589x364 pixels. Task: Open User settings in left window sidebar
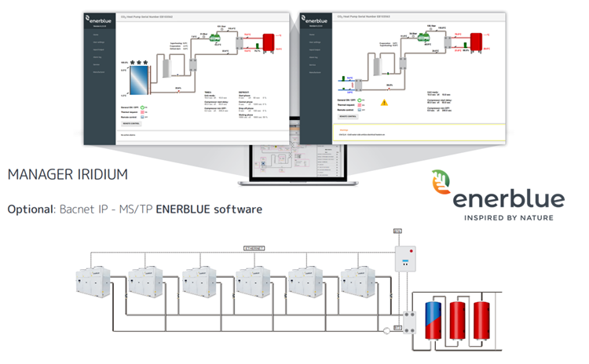[x=99, y=42]
